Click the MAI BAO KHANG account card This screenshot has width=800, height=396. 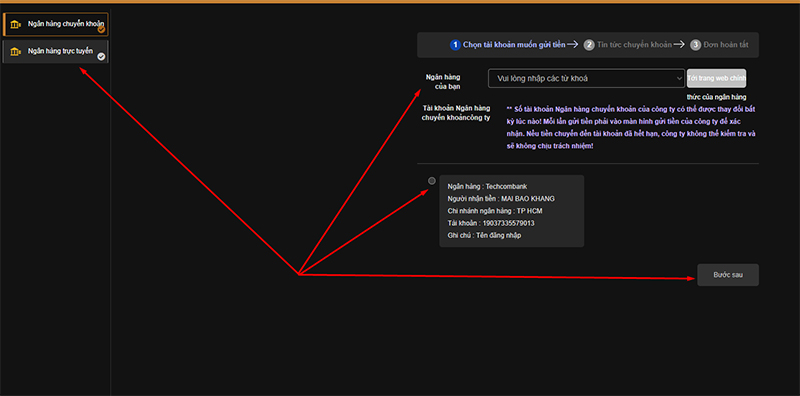tap(512, 211)
